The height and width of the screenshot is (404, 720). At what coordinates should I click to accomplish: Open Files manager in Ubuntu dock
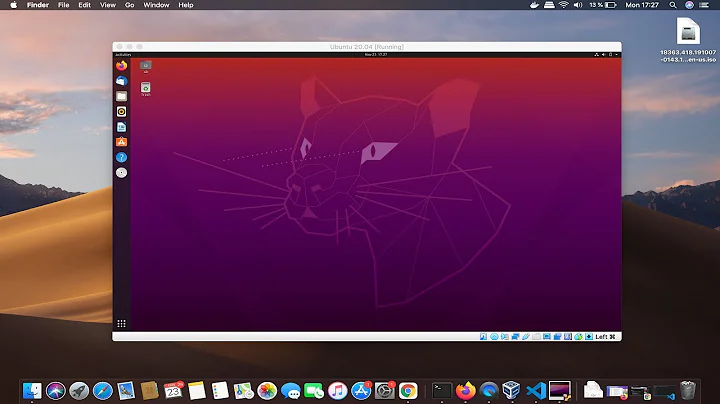tap(121, 96)
